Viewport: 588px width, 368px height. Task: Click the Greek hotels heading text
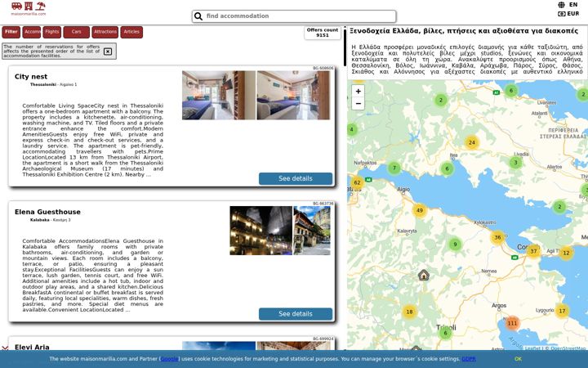(464, 31)
